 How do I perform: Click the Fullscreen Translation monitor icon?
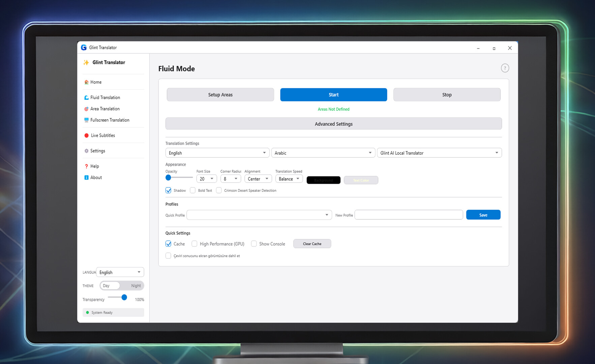tap(86, 120)
